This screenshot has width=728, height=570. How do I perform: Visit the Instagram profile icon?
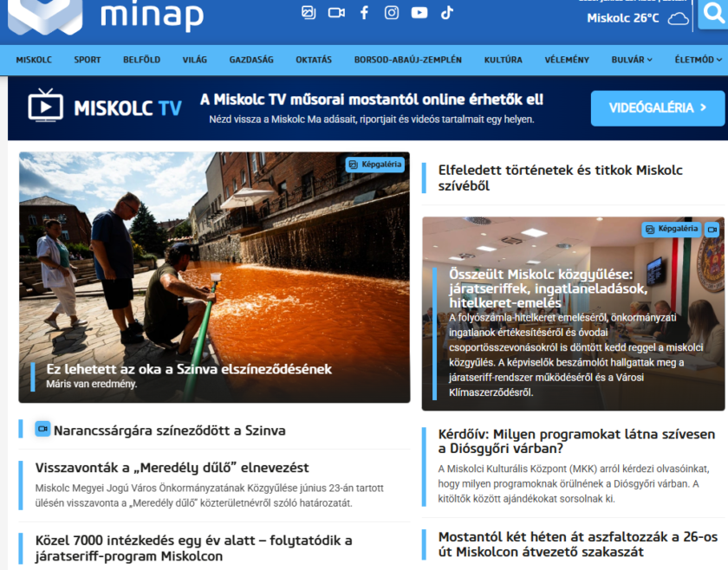[392, 12]
